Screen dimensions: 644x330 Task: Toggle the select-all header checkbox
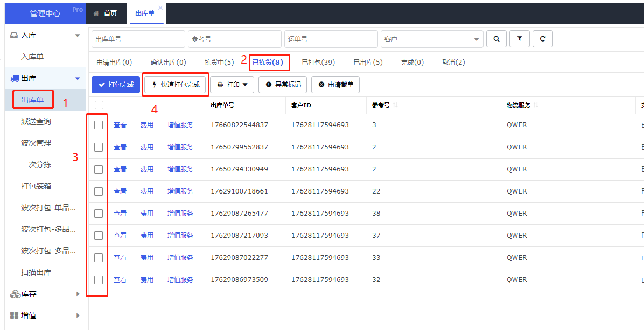(x=99, y=105)
